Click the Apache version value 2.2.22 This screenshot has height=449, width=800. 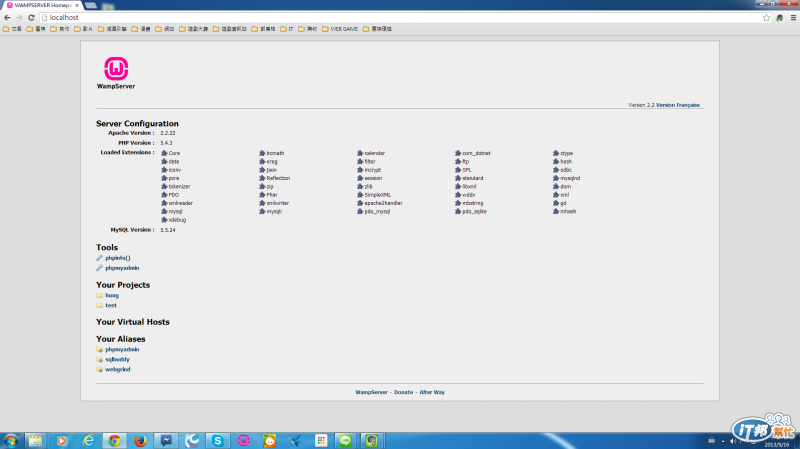pos(168,133)
